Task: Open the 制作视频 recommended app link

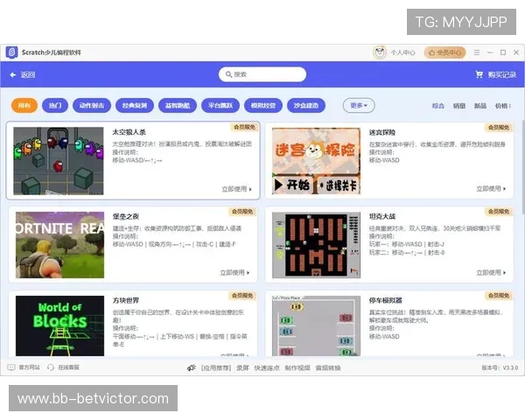Action: tap(297, 368)
